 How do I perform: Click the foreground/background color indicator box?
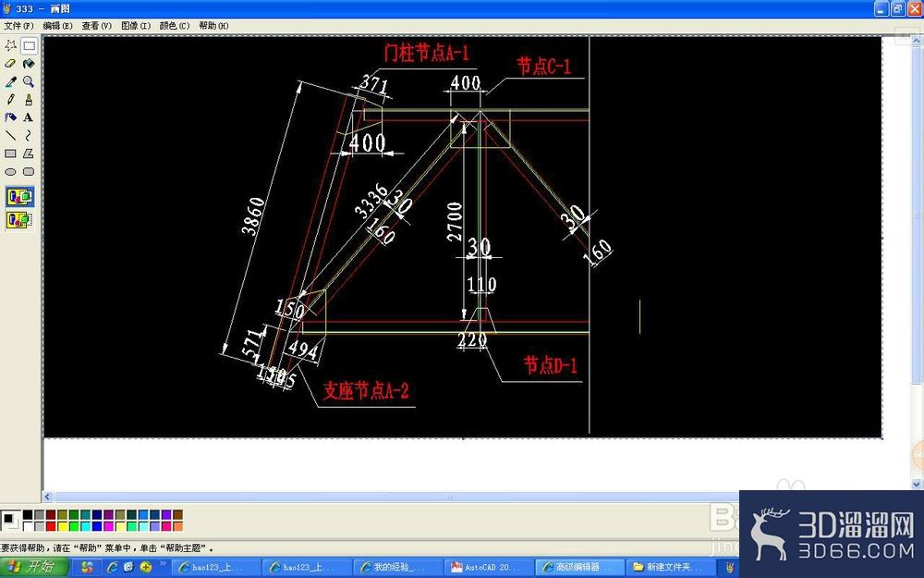pos(10,521)
